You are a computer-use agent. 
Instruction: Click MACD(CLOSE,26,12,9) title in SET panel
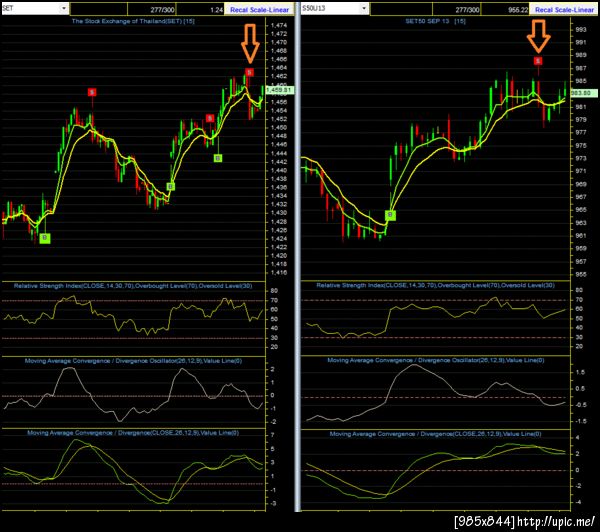pos(133,433)
